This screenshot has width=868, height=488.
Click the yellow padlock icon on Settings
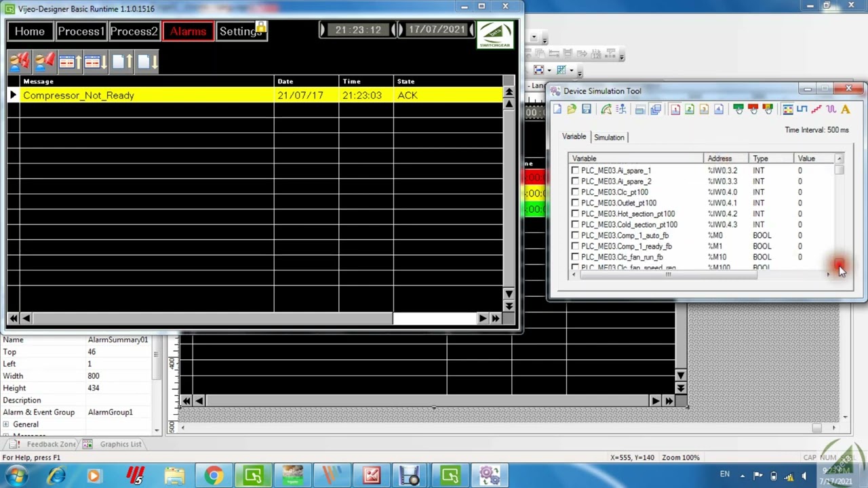pyautogui.click(x=260, y=28)
